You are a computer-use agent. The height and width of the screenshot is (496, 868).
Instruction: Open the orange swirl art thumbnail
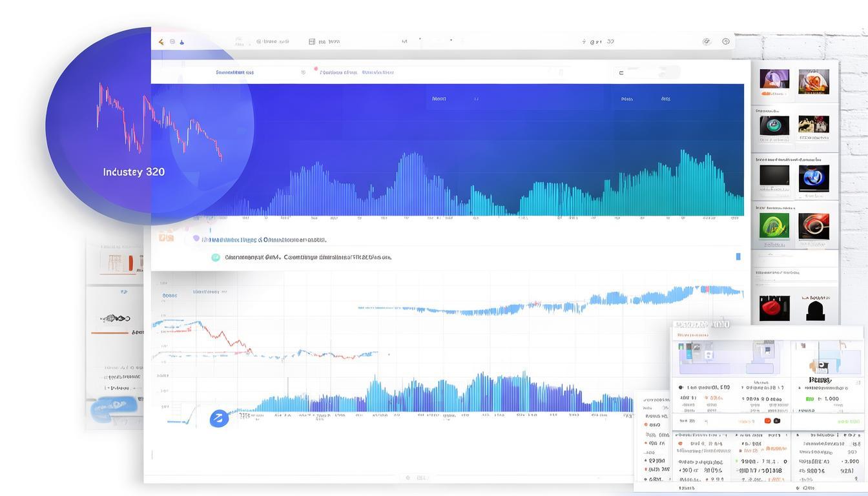coord(814,81)
